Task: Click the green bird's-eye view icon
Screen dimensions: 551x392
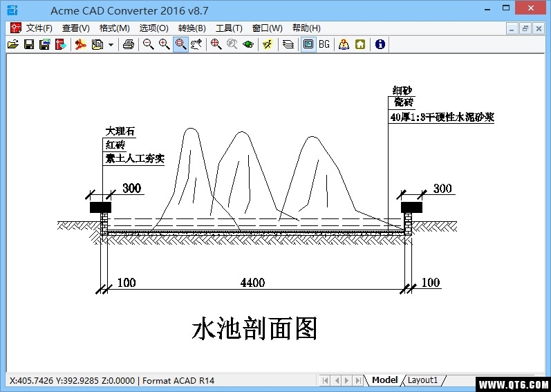Action: click(248, 44)
